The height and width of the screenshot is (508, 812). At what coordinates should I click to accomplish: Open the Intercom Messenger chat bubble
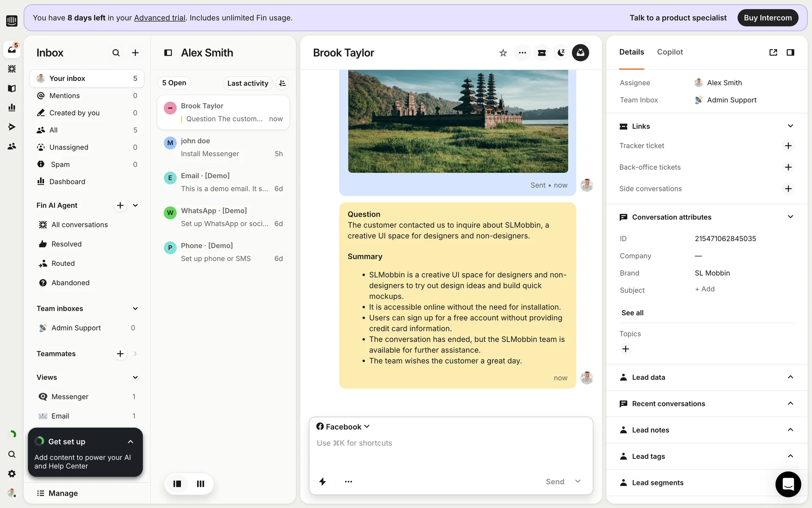point(788,484)
